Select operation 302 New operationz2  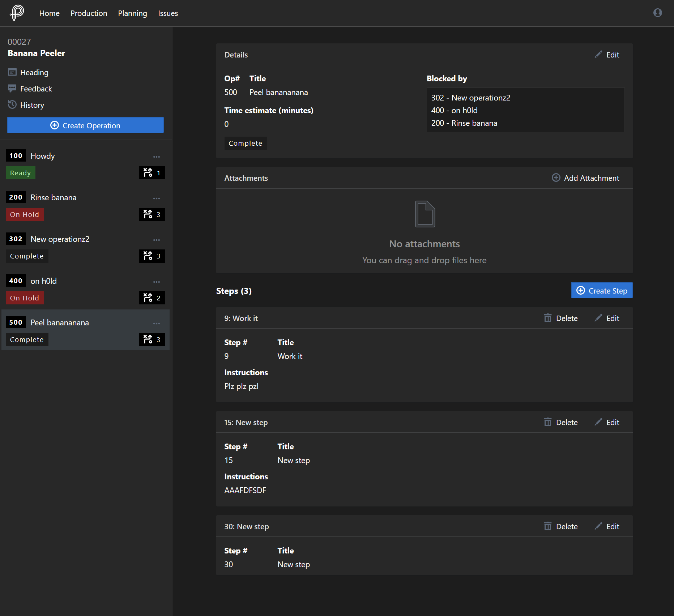(60, 239)
